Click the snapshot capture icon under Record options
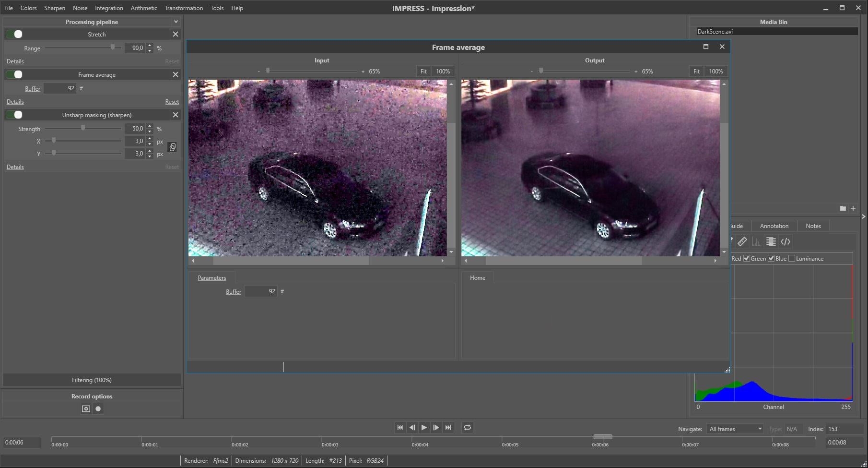The image size is (868, 468). click(x=86, y=409)
